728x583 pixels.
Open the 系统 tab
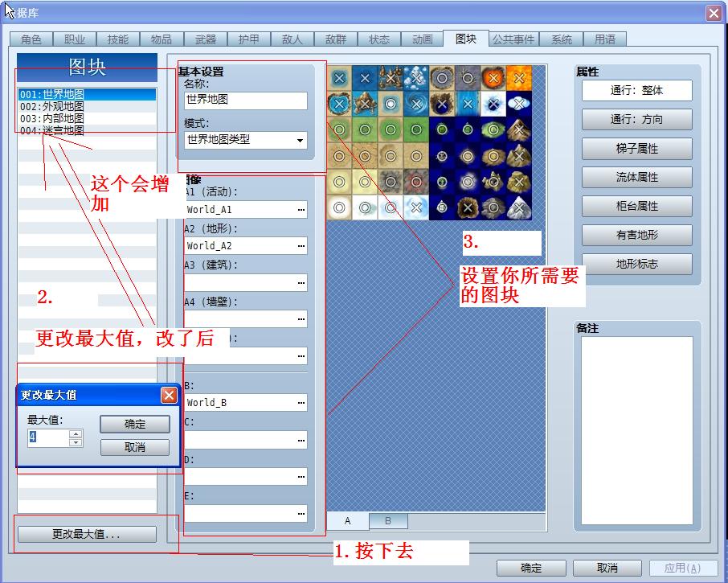tap(562, 39)
